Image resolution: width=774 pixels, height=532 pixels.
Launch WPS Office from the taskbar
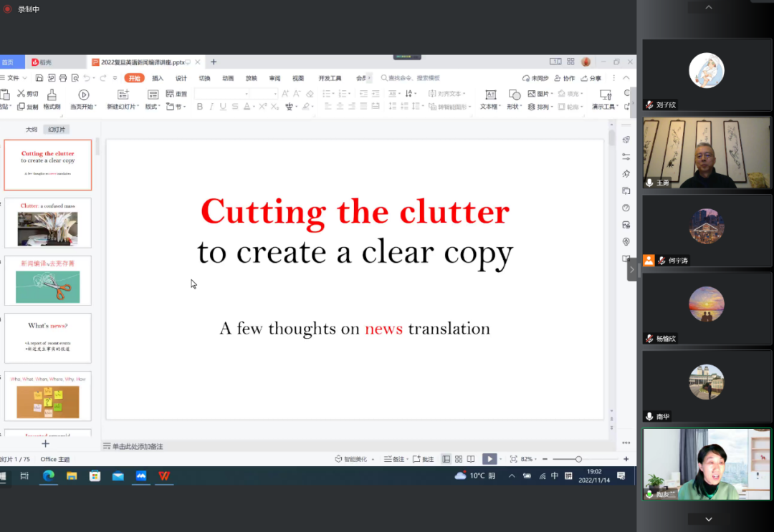pos(164,476)
